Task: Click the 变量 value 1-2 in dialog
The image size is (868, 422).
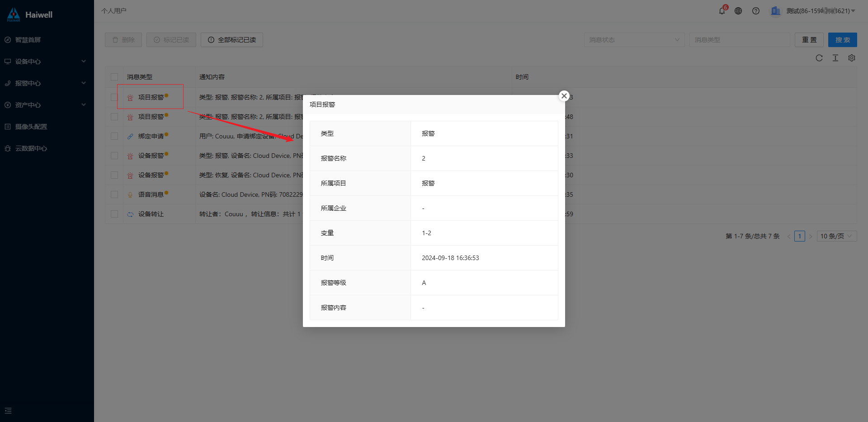Action: click(x=426, y=233)
